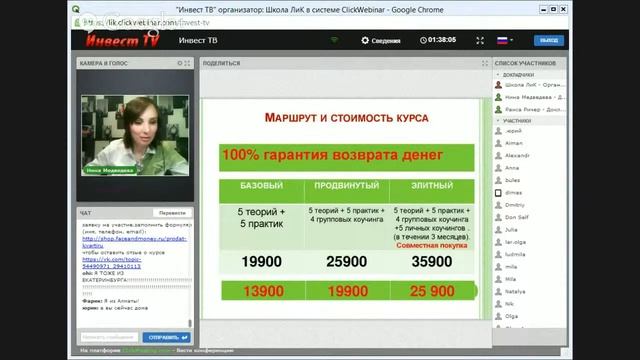Screen dimensions: 640x360
Task: Click the session timer clock icon
Action: pos(423,40)
